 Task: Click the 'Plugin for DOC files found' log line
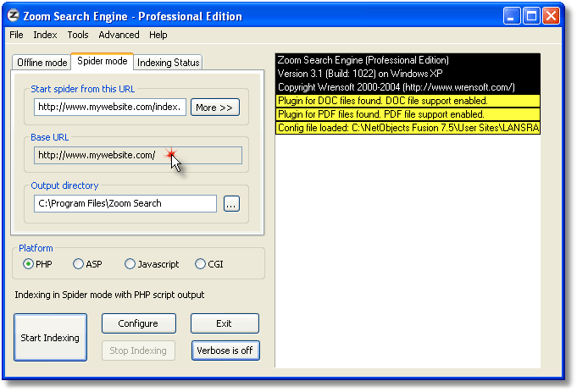click(x=408, y=101)
